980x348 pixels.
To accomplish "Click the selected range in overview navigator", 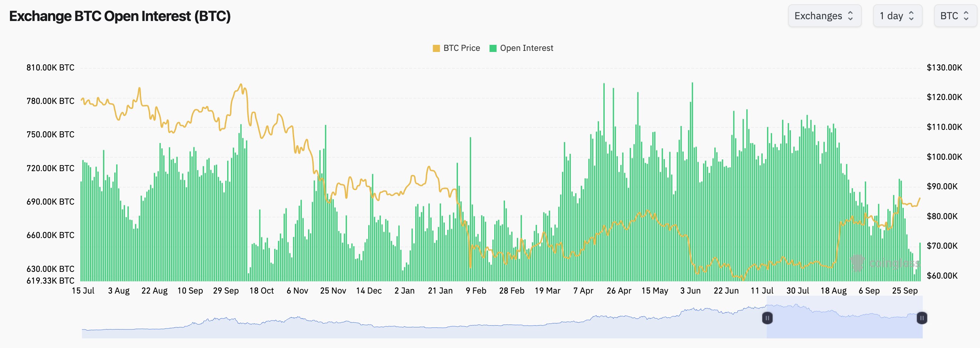I will (x=845, y=317).
